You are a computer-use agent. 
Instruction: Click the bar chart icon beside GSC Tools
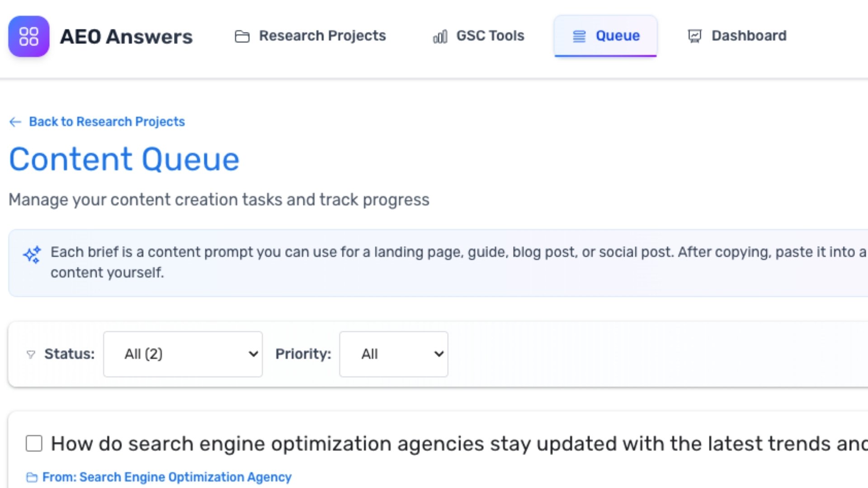point(440,36)
